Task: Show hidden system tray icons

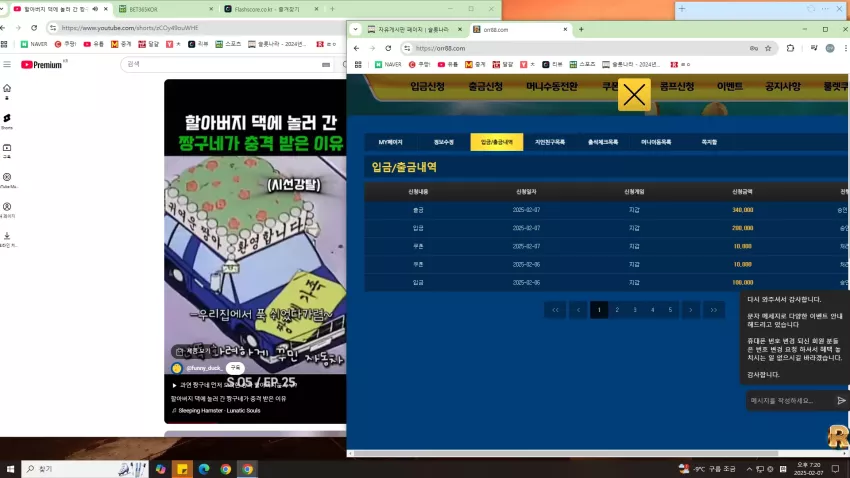Action: click(x=749, y=469)
